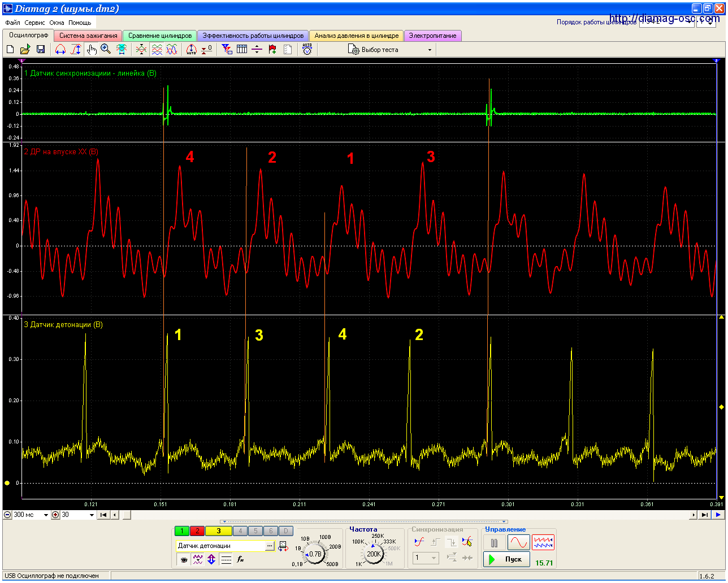728x583 pixels.
Task: Click the overlapped sine waves icon
Action: pos(172,50)
